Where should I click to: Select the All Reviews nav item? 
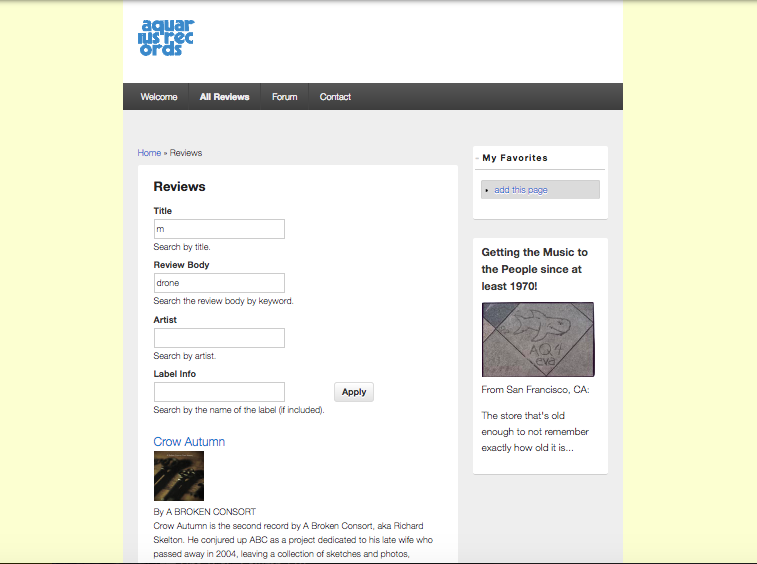pos(224,97)
